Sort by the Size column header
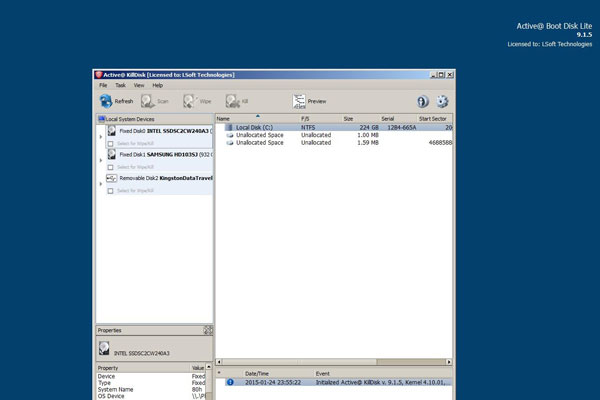Image resolution: width=600 pixels, height=400 pixels. point(360,119)
